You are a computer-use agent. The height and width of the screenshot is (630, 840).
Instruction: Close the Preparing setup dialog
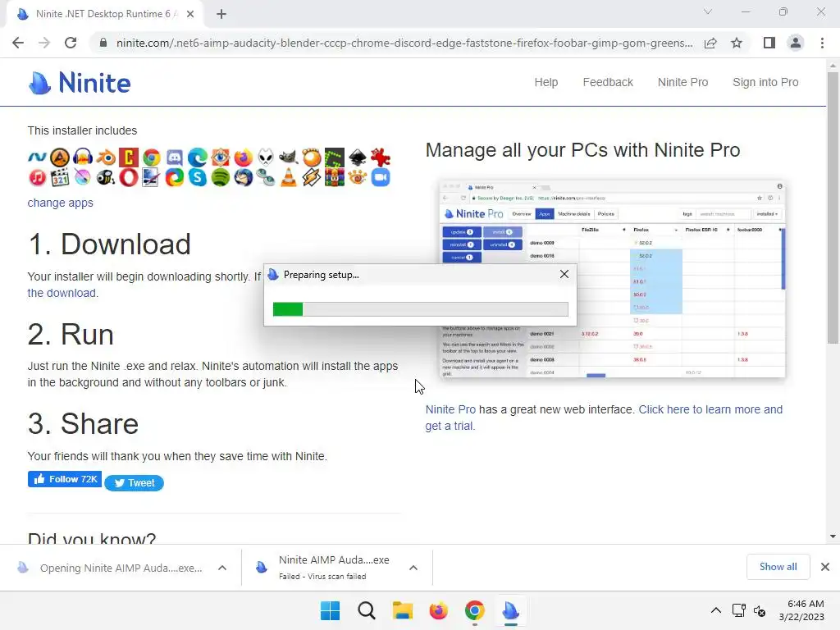564,274
